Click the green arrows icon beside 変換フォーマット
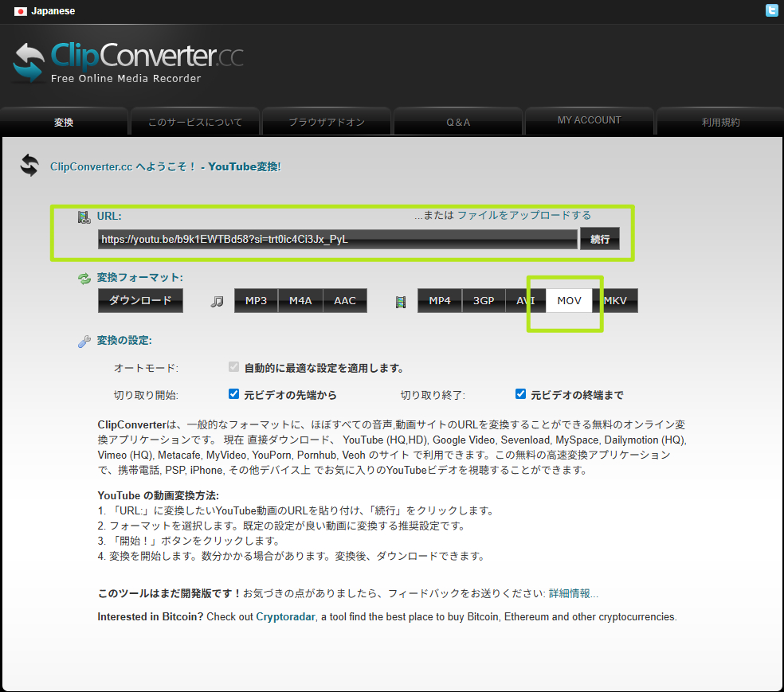The height and width of the screenshot is (692, 784). (84, 279)
